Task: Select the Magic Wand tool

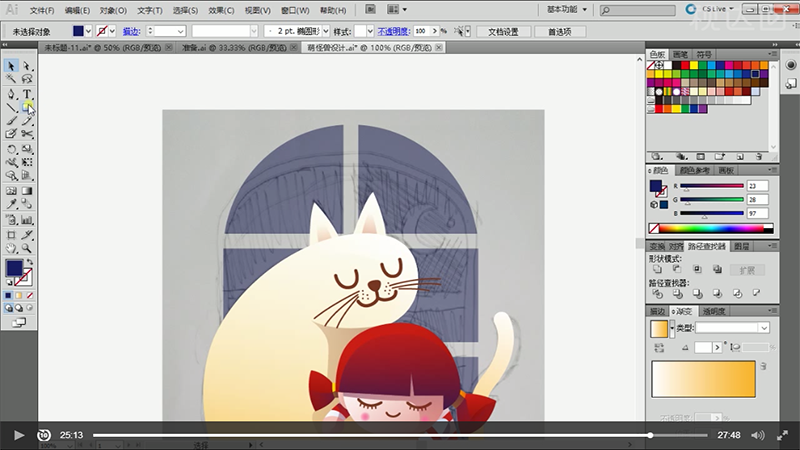Action: click(11, 79)
